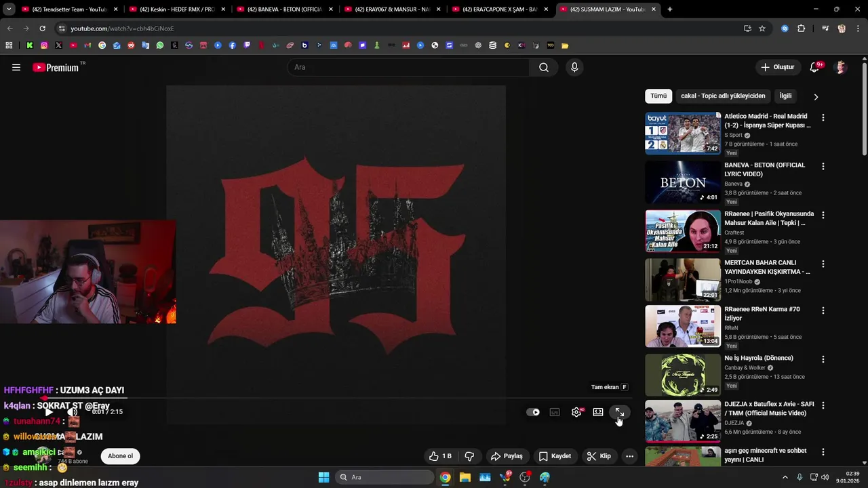
Task: Start voice search with the microphone icon
Action: 574,67
